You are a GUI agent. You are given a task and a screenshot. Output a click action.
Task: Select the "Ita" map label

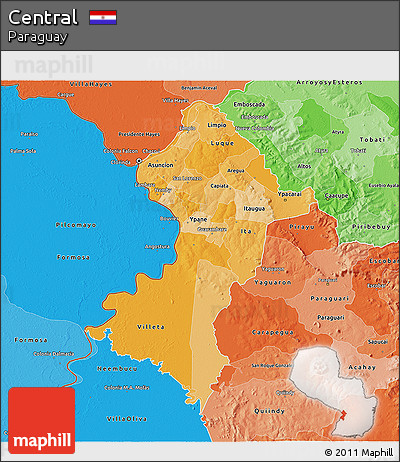point(246,231)
